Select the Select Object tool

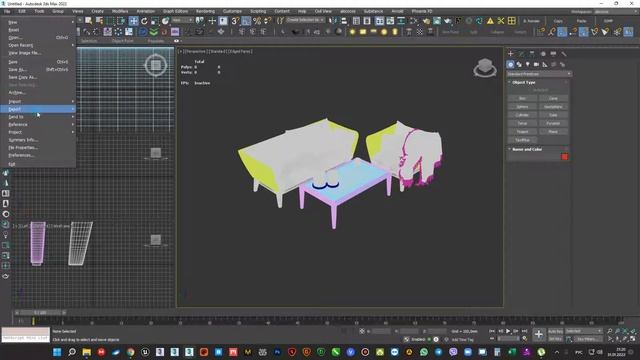click(88, 20)
